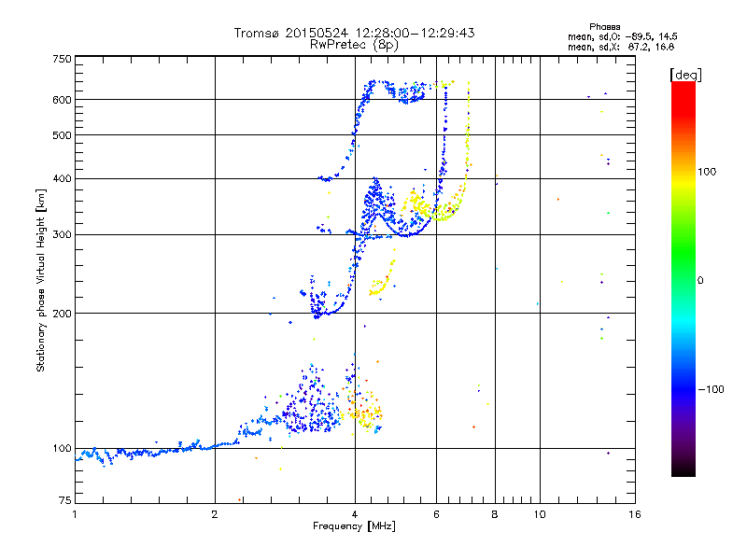The width and height of the screenshot is (747, 560).
Task: Click the "RwPretec (8p)" subtitle
Action: tap(354, 45)
